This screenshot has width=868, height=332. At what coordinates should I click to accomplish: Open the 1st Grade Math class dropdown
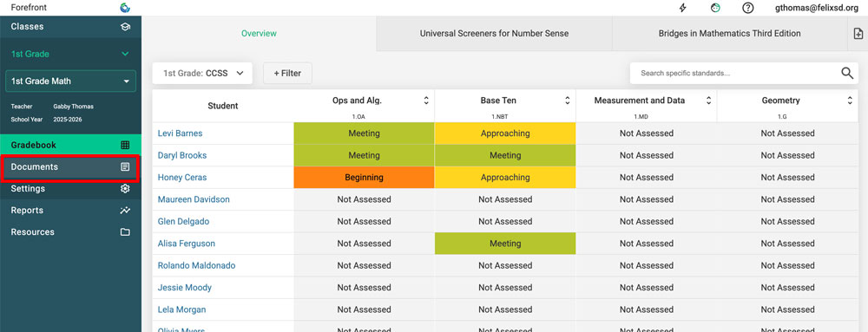coord(71,81)
